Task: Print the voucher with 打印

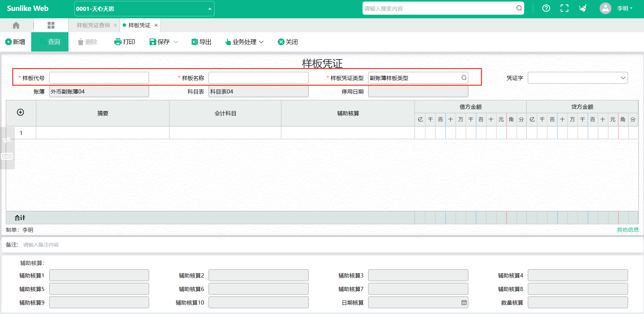Action: pos(125,42)
